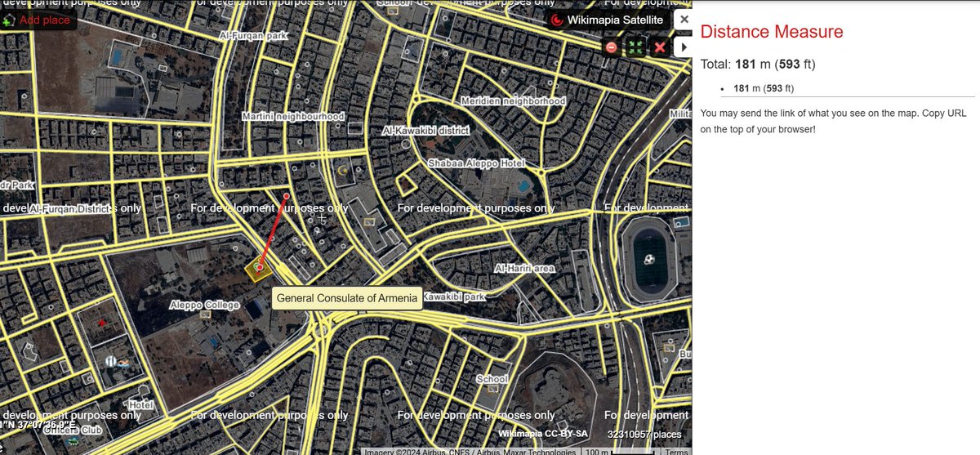The width and height of the screenshot is (980, 455).
Task: Click the 181 m segment entry in the list
Action: click(x=764, y=88)
